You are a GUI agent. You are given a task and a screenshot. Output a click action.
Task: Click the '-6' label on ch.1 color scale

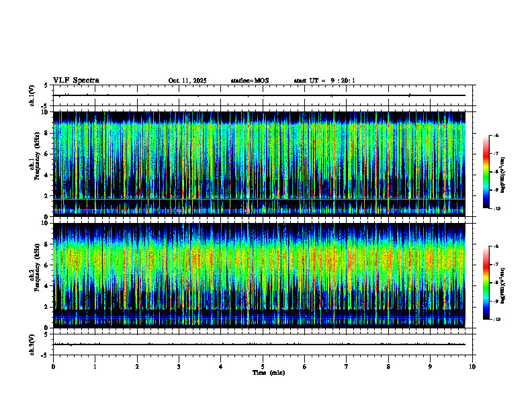click(496, 135)
